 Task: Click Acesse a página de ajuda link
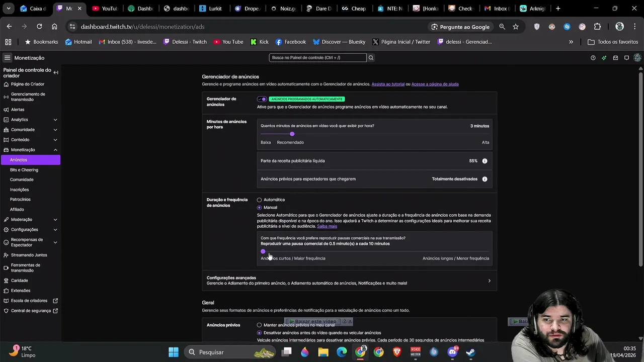[x=435, y=84]
